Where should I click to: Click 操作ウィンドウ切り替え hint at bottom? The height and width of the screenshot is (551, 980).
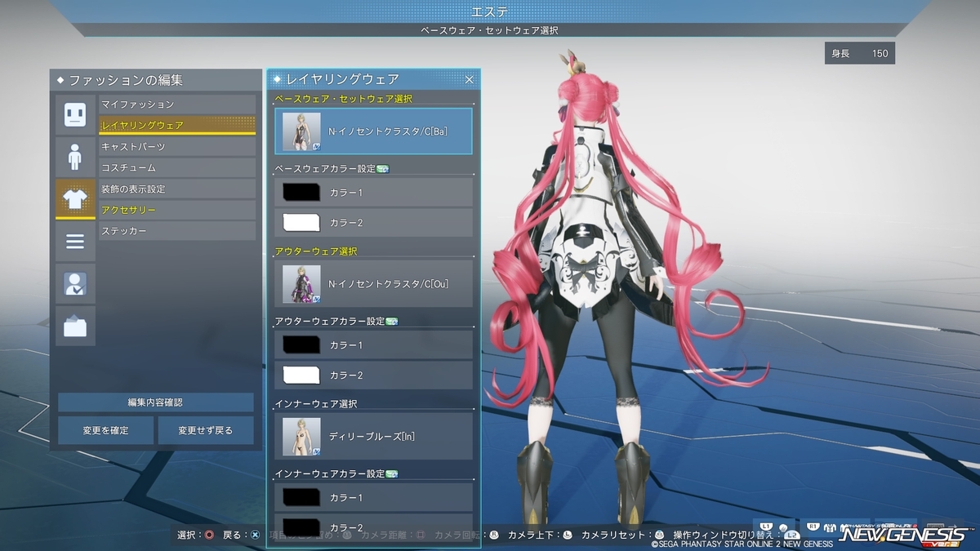click(x=722, y=535)
